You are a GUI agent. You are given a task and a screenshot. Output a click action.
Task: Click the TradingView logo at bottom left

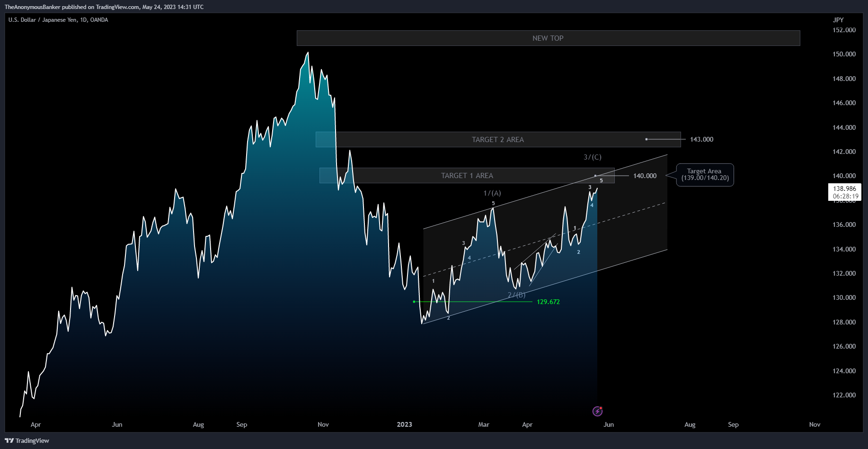click(x=27, y=440)
